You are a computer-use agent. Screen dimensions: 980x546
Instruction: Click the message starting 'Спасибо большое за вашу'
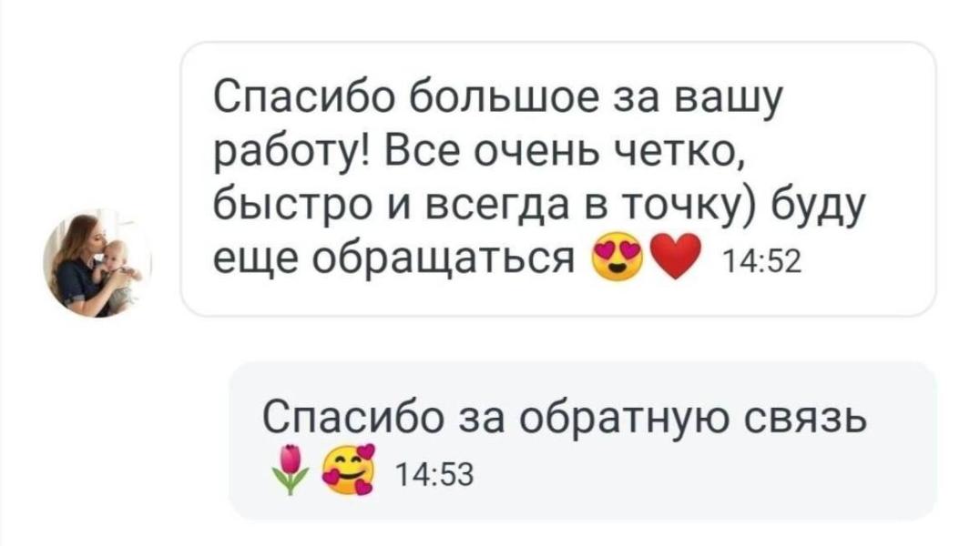[558, 179]
